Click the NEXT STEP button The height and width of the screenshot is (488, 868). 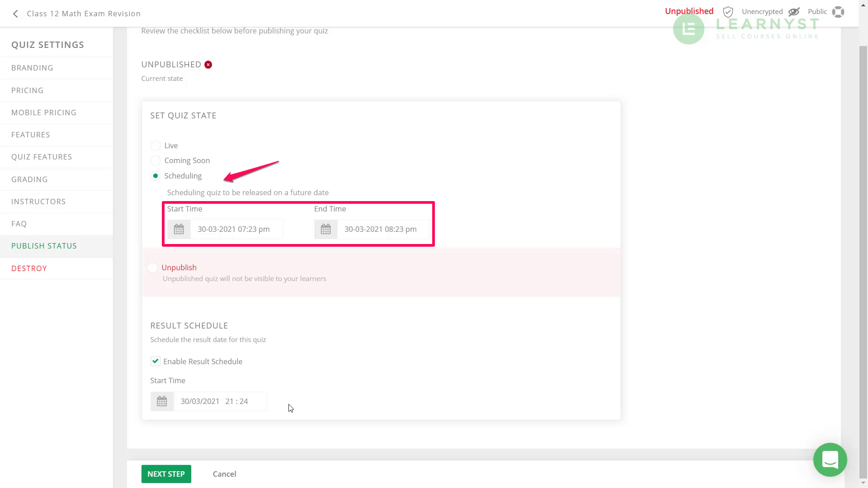tap(166, 474)
